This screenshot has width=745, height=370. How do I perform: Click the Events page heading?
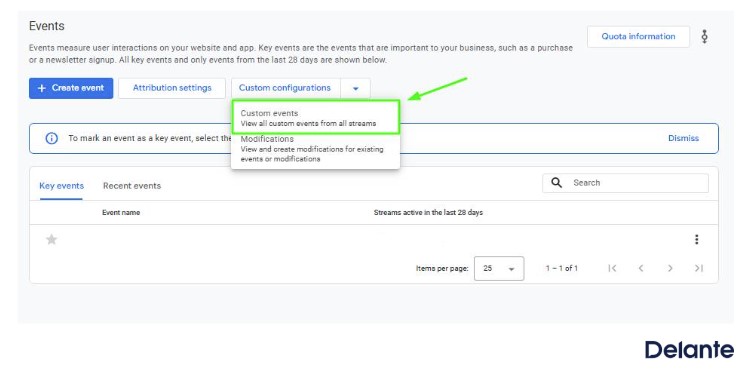[x=47, y=26]
